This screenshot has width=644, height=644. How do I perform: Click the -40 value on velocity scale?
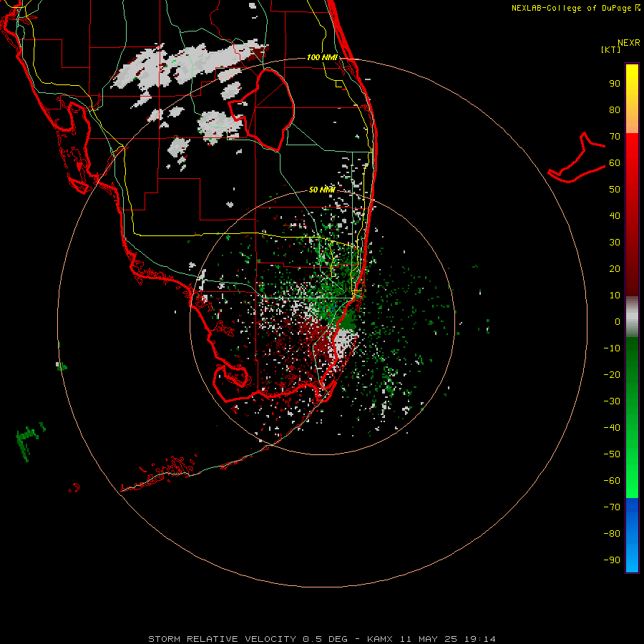612,428
